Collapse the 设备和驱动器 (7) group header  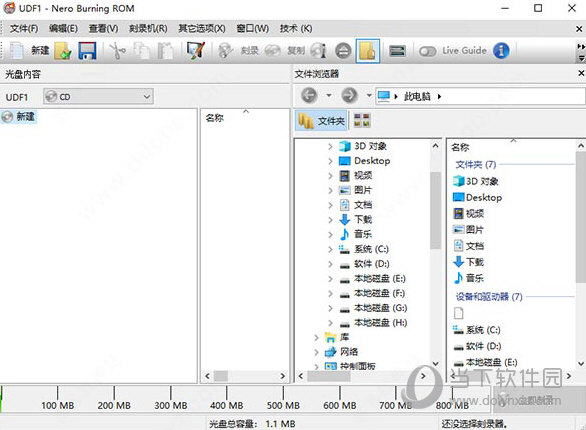pyautogui.click(x=489, y=297)
